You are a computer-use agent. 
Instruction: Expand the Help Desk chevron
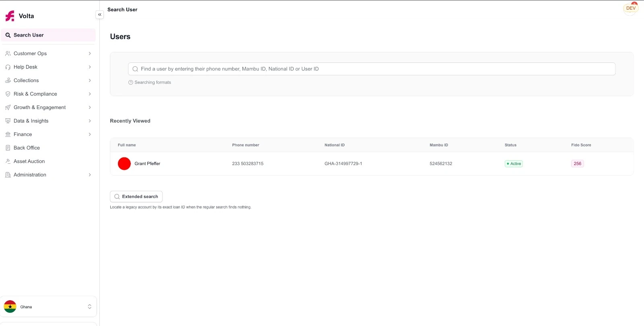coord(90,67)
